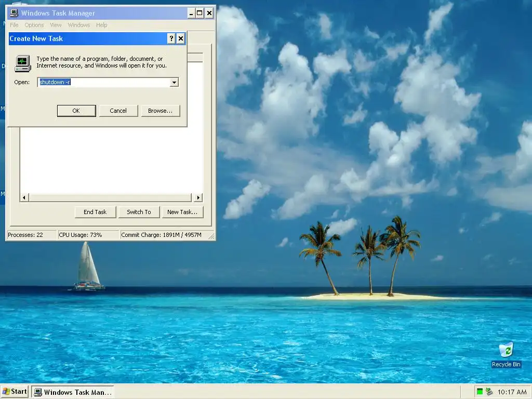Click the Task Manager resize grip
The height and width of the screenshot is (399, 532).
click(x=211, y=236)
